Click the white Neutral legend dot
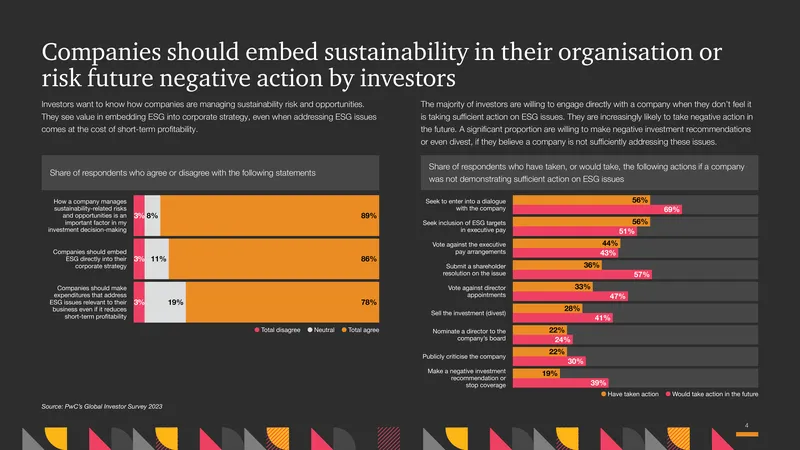Image resolution: width=800 pixels, height=450 pixels. point(310,330)
